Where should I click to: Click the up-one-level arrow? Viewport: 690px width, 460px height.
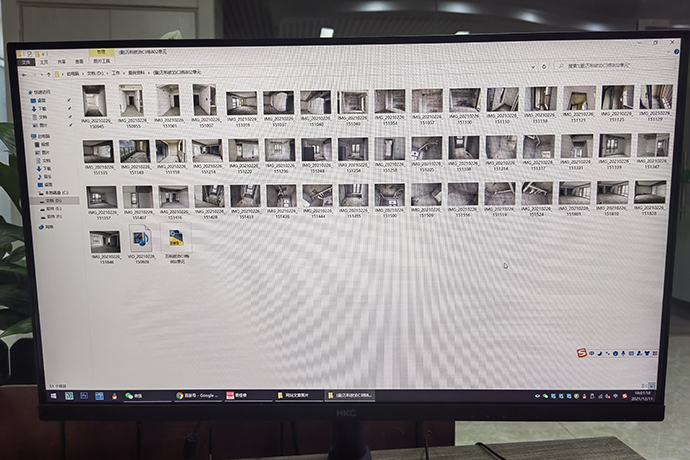pyautogui.click(x=49, y=74)
